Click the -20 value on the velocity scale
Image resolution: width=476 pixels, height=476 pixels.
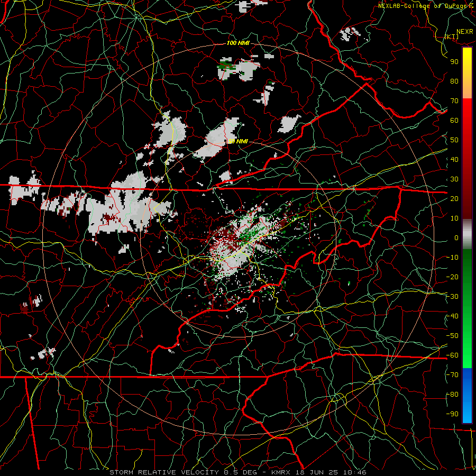point(452,277)
